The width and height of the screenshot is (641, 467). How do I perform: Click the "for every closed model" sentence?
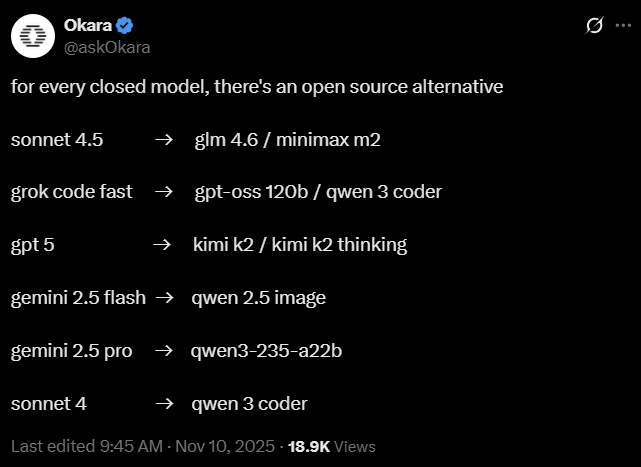[x=257, y=87]
